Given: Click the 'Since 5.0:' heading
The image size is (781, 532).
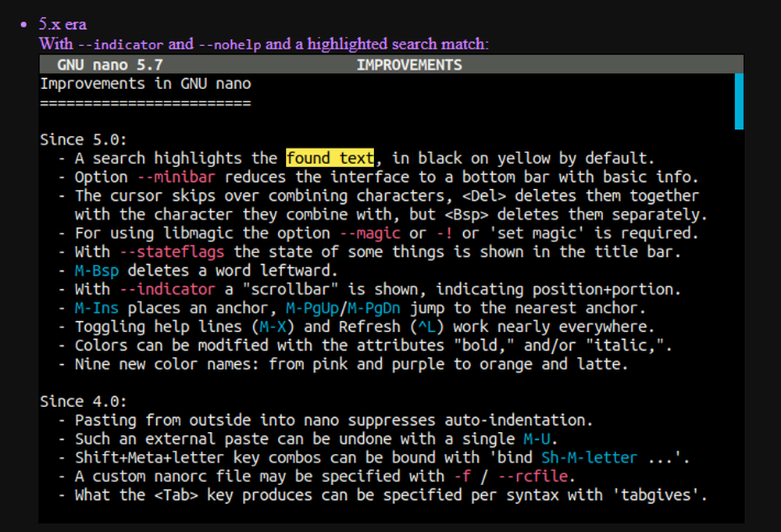Looking at the screenshot, I should pos(84,140).
